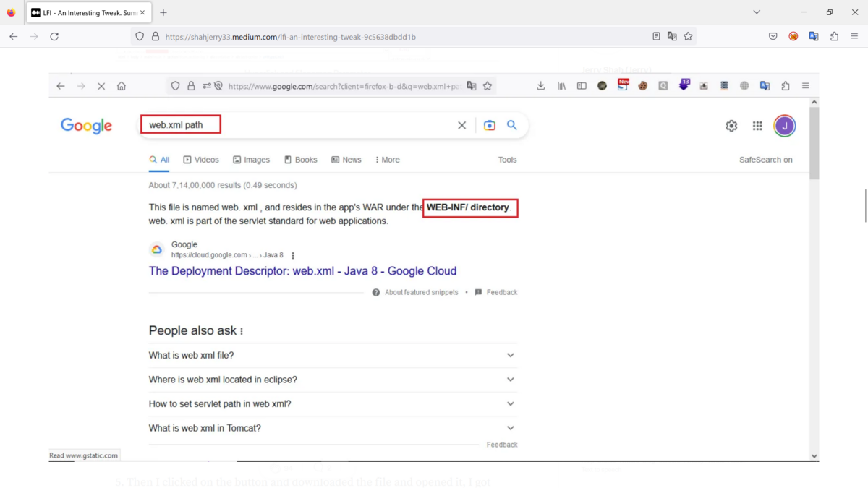Run the search with the blue magnifier
Image resolution: width=868 pixels, height=488 pixels.
[x=512, y=125]
